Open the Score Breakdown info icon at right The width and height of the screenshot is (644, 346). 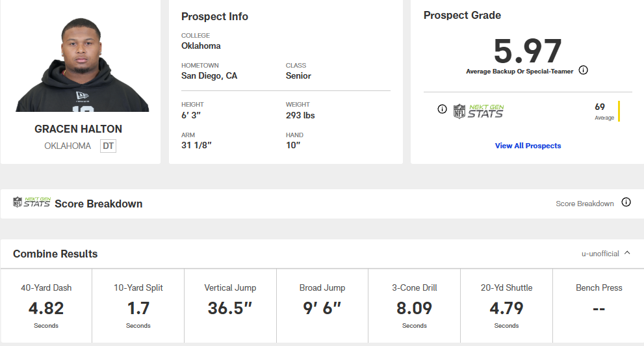pyautogui.click(x=626, y=202)
